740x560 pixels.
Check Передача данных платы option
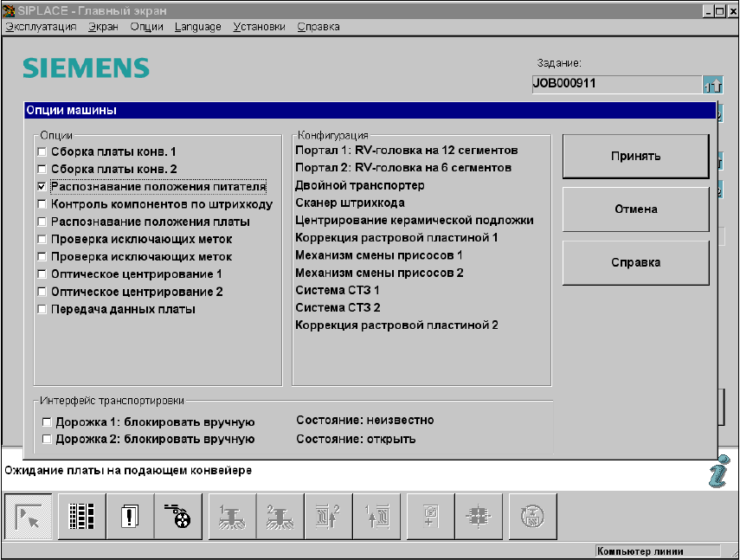(x=42, y=309)
